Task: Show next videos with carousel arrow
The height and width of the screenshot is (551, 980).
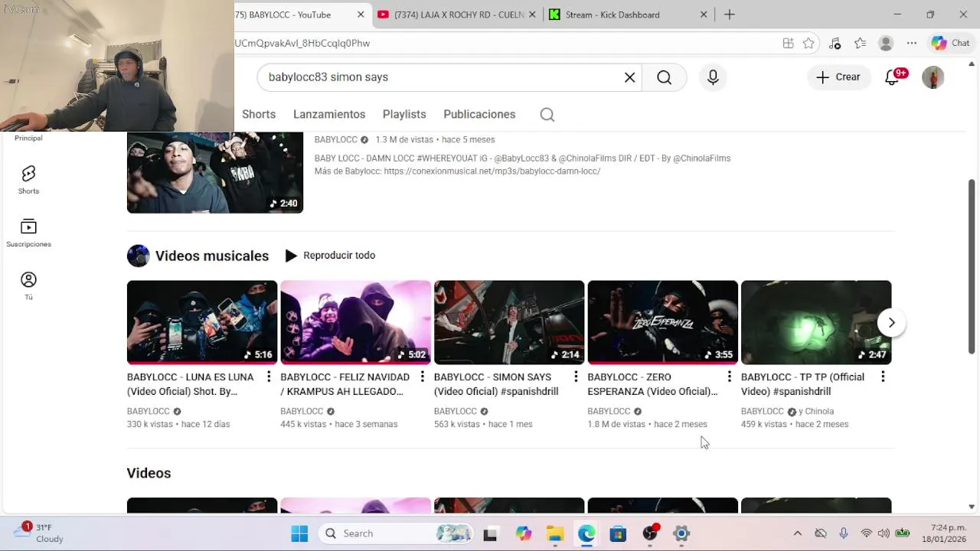Action: pyautogui.click(x=891, y=323)
